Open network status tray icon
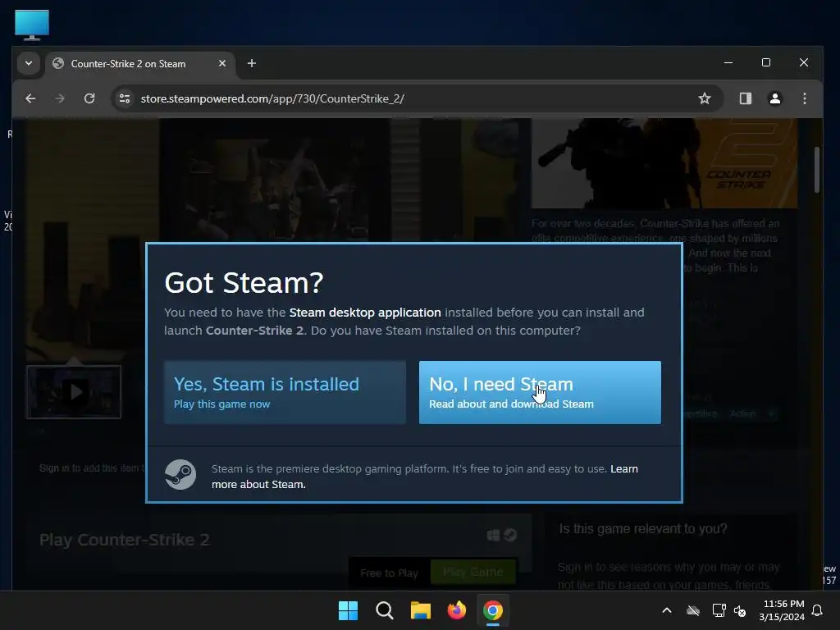The image size is (840, 630). 719,610
